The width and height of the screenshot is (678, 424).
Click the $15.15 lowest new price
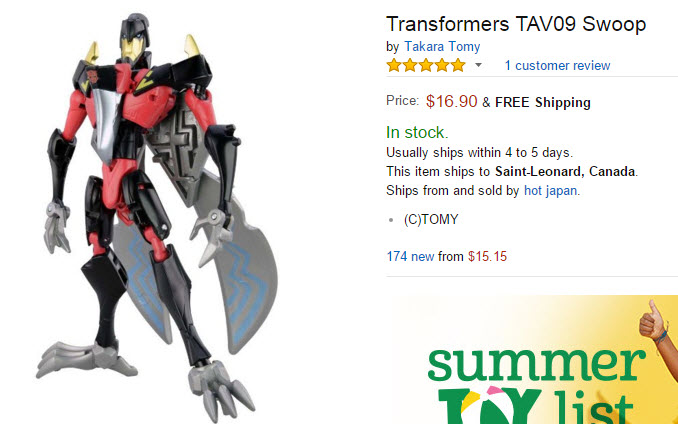487,256
